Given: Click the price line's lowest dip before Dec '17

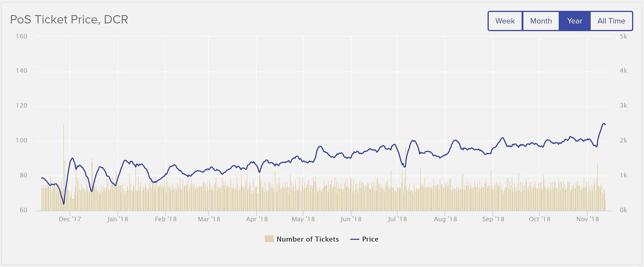Looking at the screenshot, I should [x=64, y=204].
